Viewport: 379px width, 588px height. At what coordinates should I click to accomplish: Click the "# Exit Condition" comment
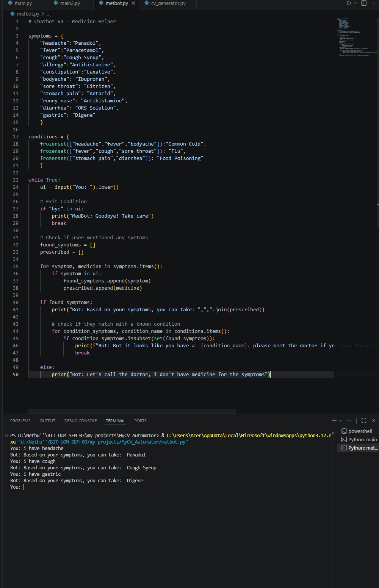click(63, 201)
